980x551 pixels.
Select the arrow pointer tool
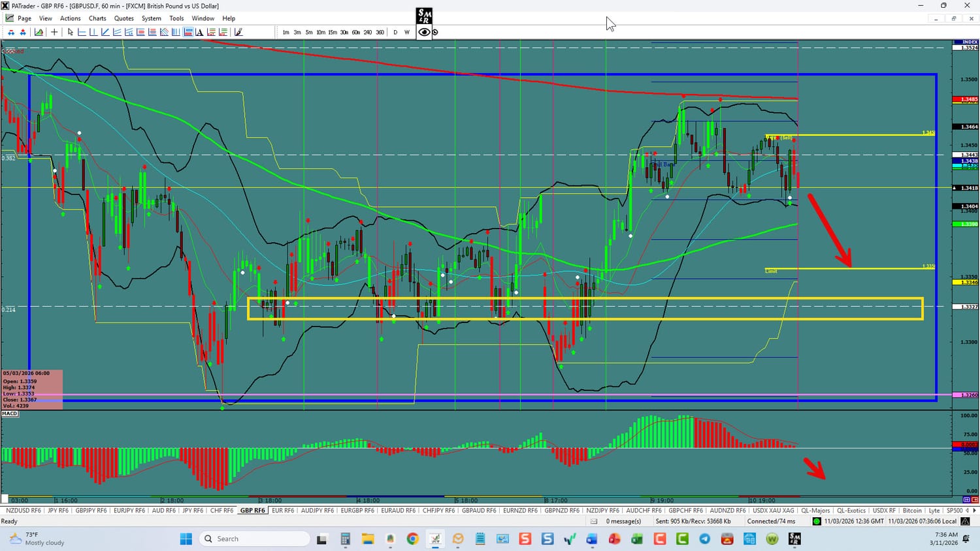[x=70, y=32]
